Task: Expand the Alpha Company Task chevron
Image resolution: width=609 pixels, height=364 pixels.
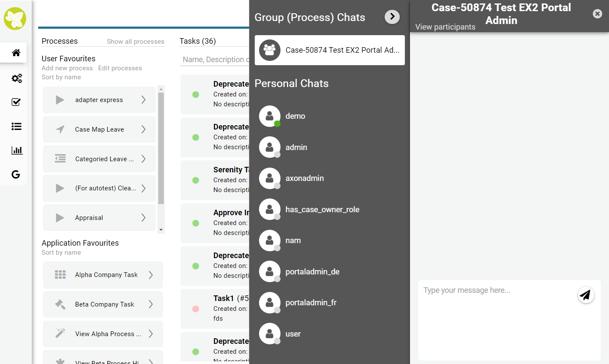Action: (x=151, y=275)
